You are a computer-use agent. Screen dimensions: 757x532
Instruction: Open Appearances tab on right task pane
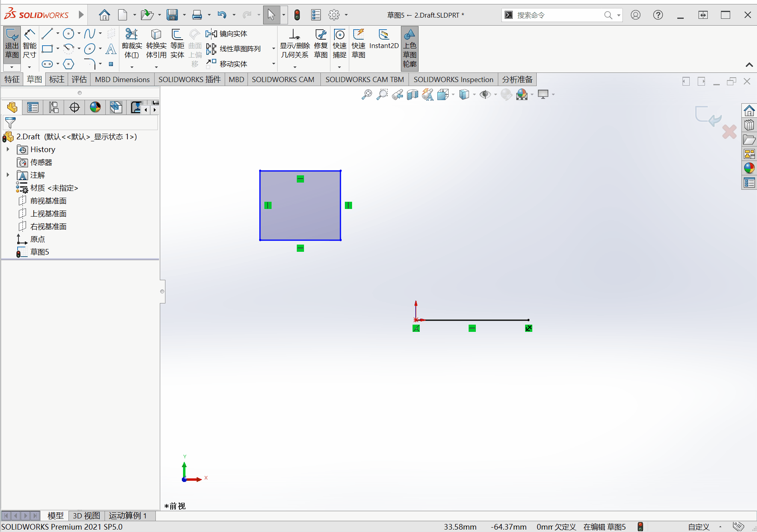[749, 168]
